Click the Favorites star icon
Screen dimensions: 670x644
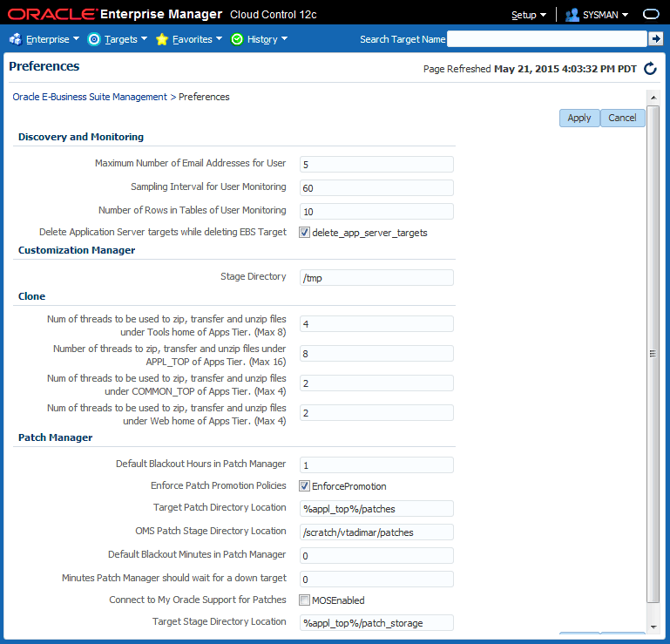(x=162, y=39)
